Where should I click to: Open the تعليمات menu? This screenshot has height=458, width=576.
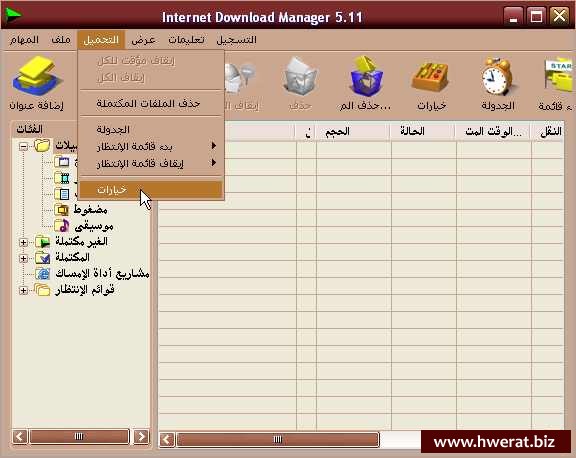[x=186, y=39]
